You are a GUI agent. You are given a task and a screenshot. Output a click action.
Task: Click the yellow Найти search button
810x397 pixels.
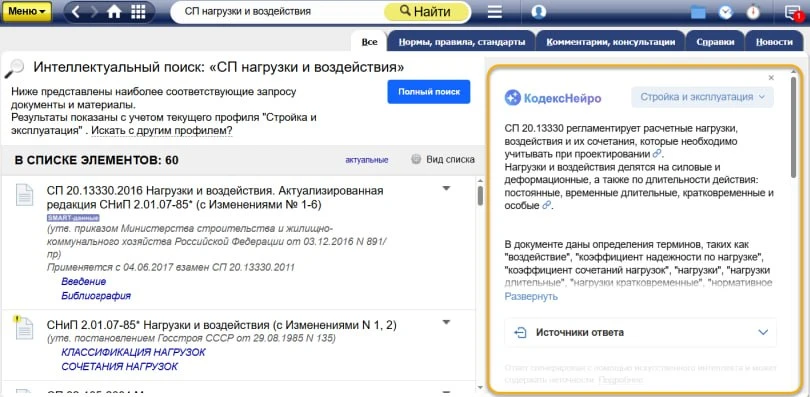coord(425,11)
